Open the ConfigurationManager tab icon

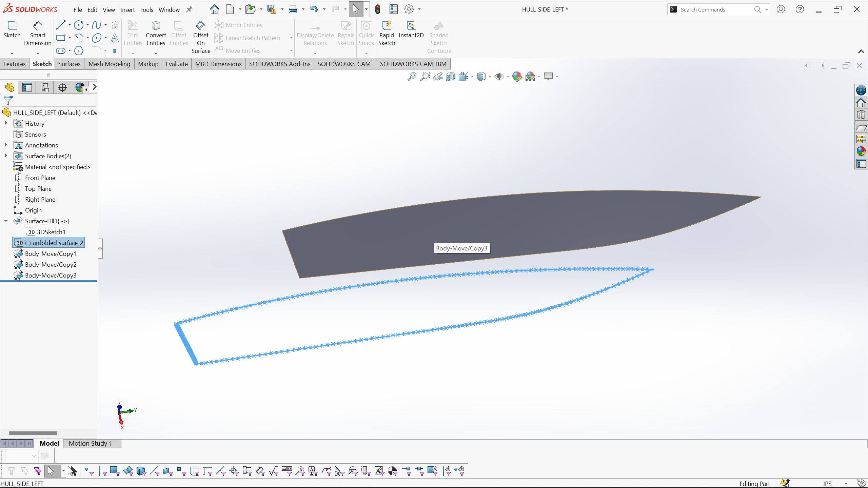pos(44,87)
